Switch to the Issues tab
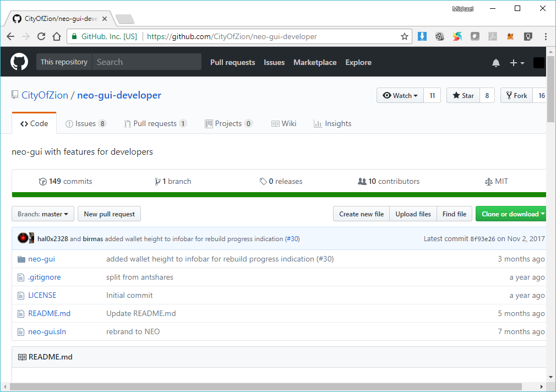This screenshot has width=556, height=392. [x=85, y=123]
